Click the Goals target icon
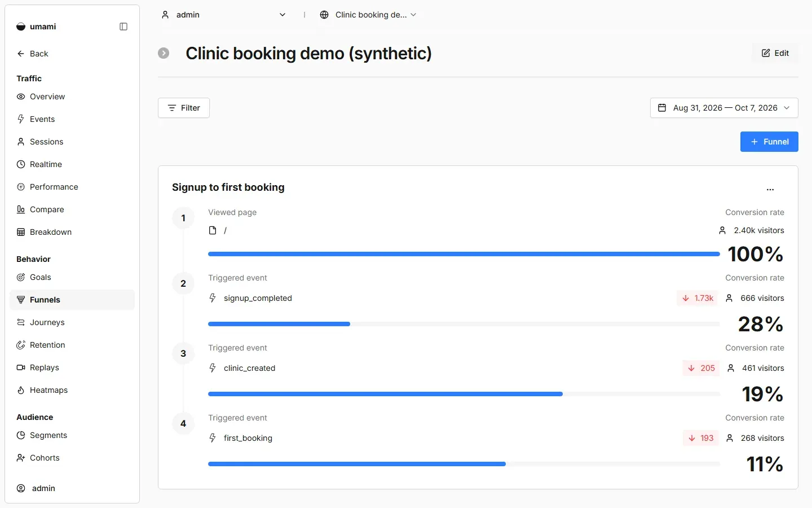The height and width of the screenshot is (508, 812). [x=21, y=277]
